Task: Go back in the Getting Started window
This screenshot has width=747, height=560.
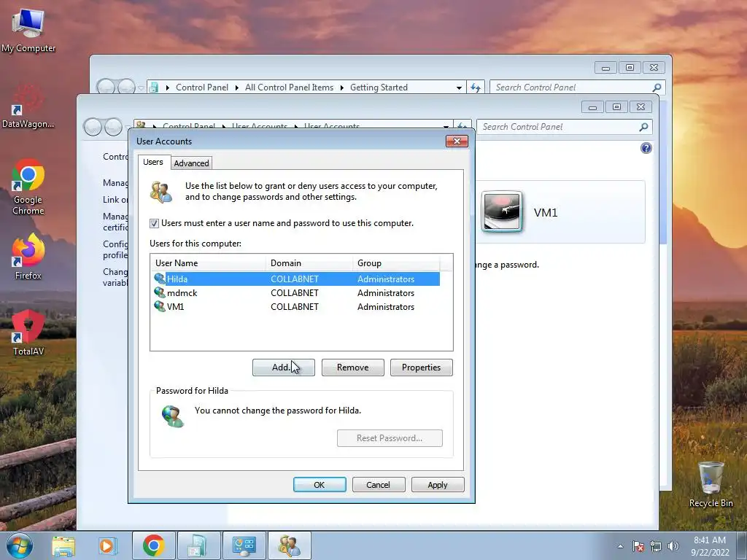Action: tap(106, 87)
